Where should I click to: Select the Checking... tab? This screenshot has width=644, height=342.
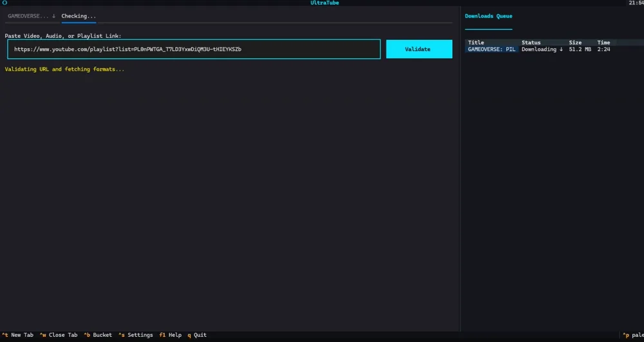[x=79, y=16]
